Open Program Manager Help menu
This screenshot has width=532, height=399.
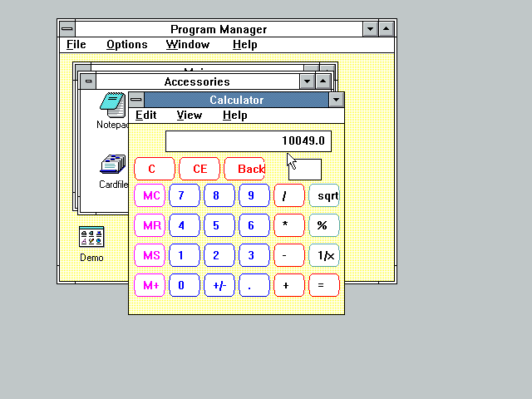pos(244,44)
